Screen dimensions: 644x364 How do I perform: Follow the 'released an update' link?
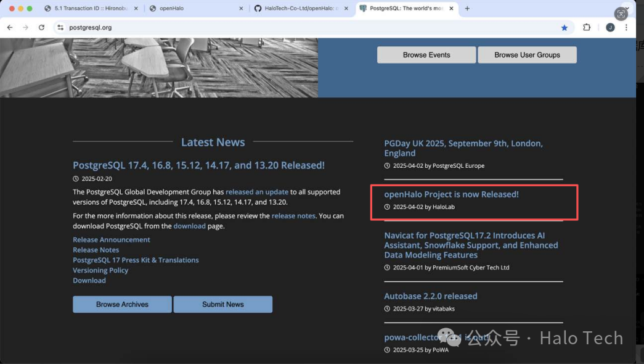[x=257, y=192]
